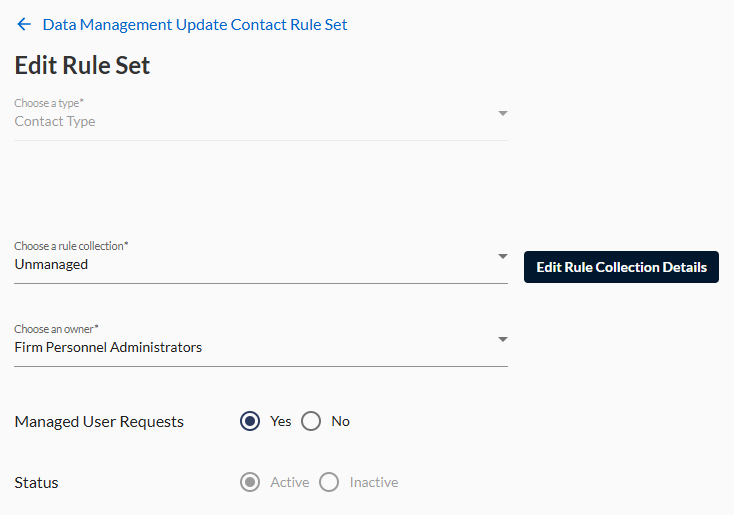The height and width of the screenshot is (515, 734).
Task: Expand the Choose an owner dropdown arrow
Action: click(503, 339)
